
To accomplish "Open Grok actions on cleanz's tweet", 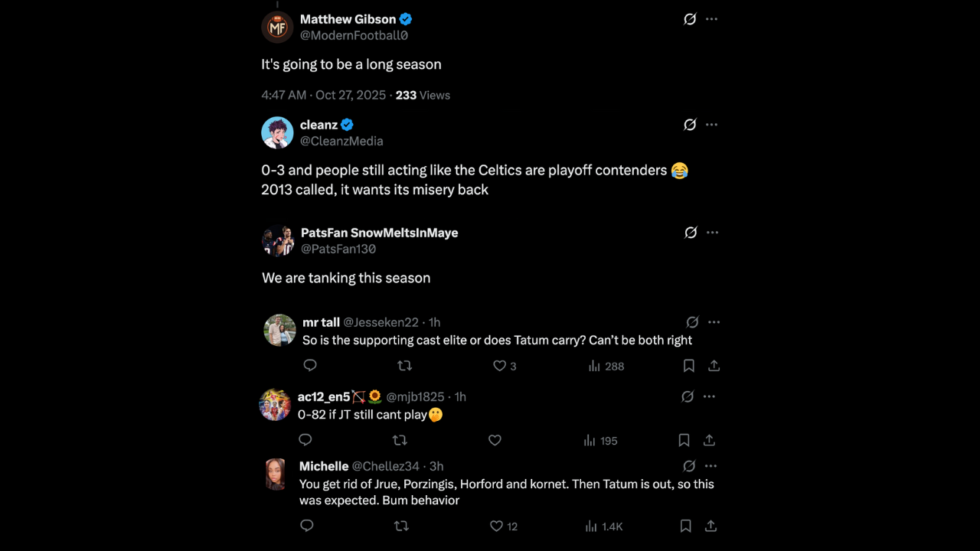I will [x=690, y=125].
